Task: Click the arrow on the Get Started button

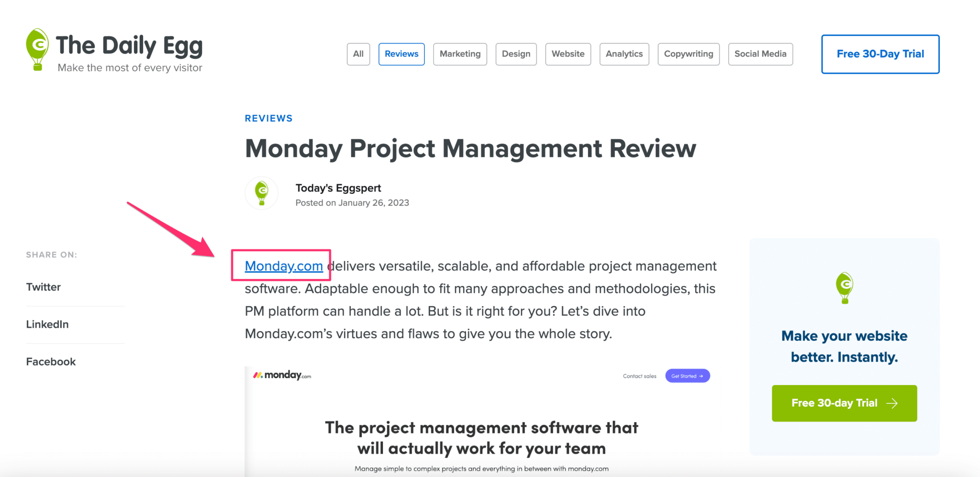Action: (700, 376)
